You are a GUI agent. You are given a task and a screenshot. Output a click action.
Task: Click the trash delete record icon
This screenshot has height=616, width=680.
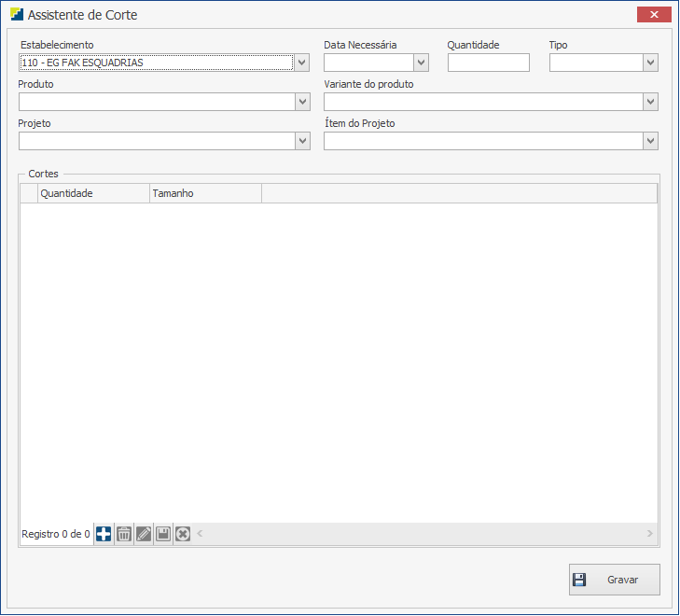click(123, 534)
